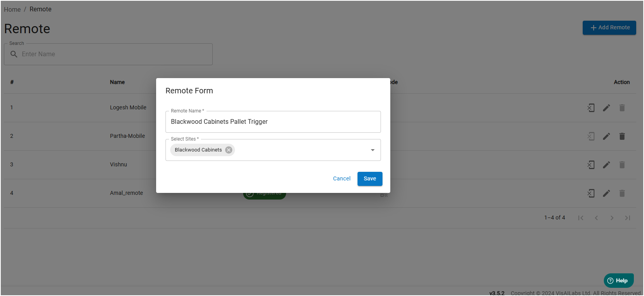Delete the Partha-Mobile remote

pyautogui.click(x=622, y=136)
